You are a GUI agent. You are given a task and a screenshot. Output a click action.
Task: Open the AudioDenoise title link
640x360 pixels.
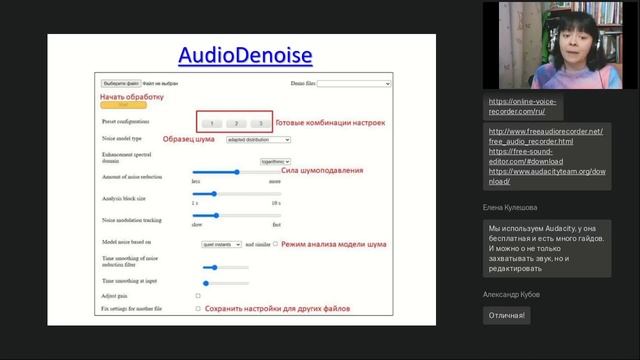245,55
